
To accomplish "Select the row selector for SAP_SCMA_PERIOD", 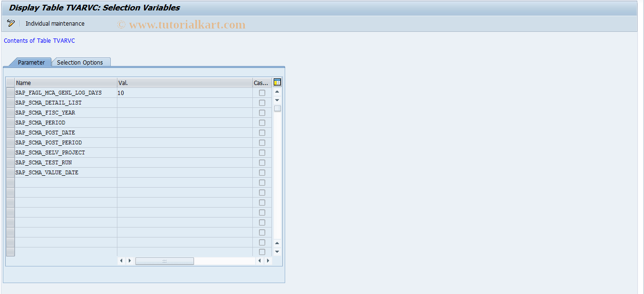I will point(10,123).
